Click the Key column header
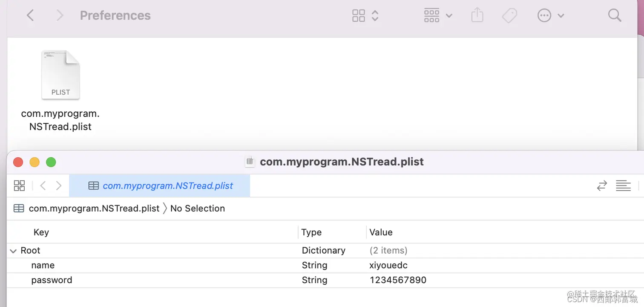 [x=41, y=232]
